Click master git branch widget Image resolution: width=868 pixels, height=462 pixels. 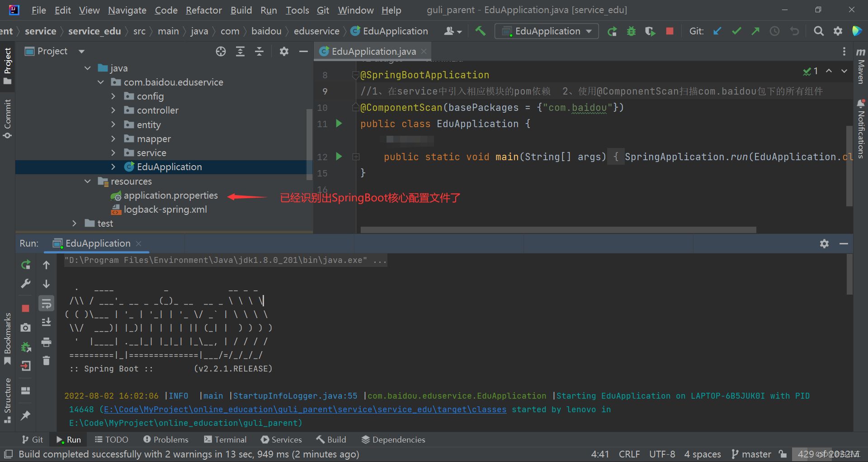[751, 454]
